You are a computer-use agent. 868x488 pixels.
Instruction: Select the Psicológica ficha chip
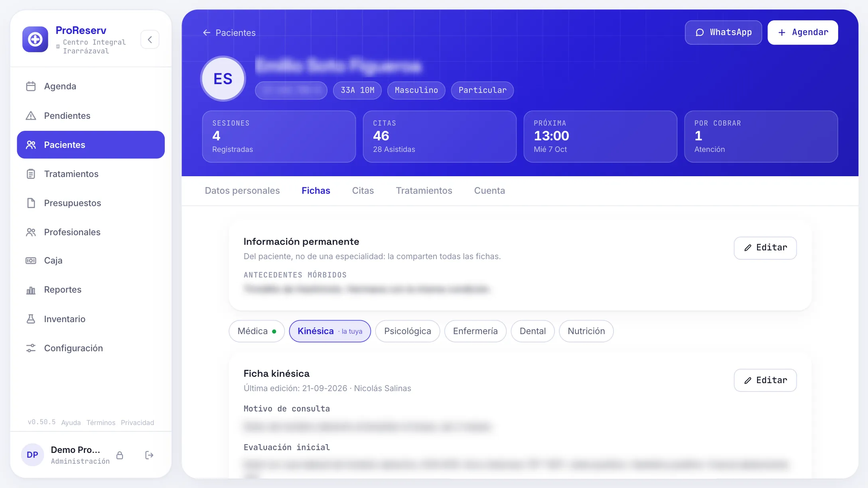point(407,331)
